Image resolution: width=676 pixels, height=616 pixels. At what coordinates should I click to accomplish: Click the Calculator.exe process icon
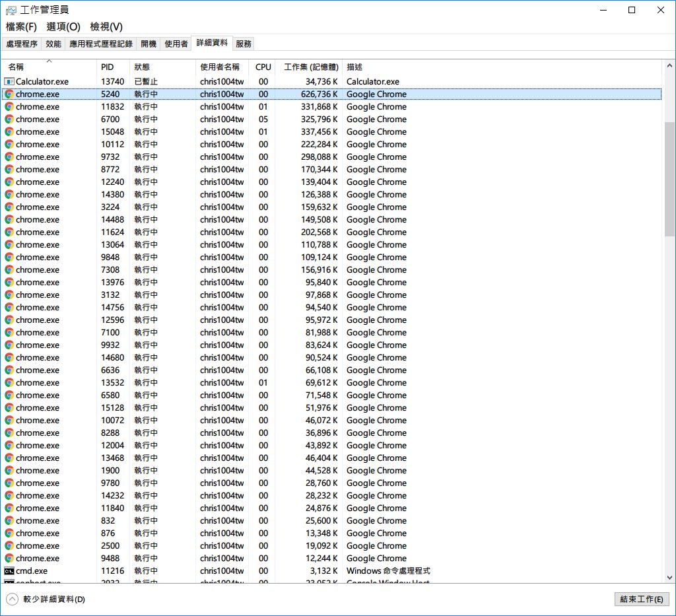click(9, 81)
